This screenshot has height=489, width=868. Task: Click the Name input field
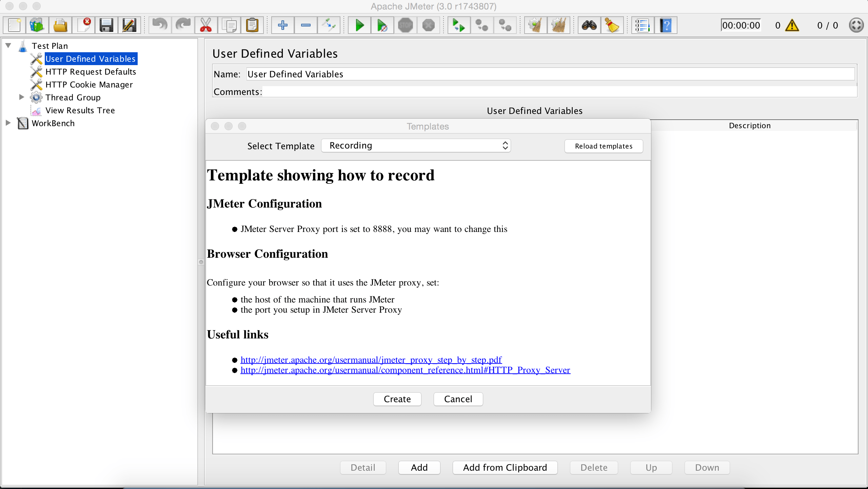(549, 74)
